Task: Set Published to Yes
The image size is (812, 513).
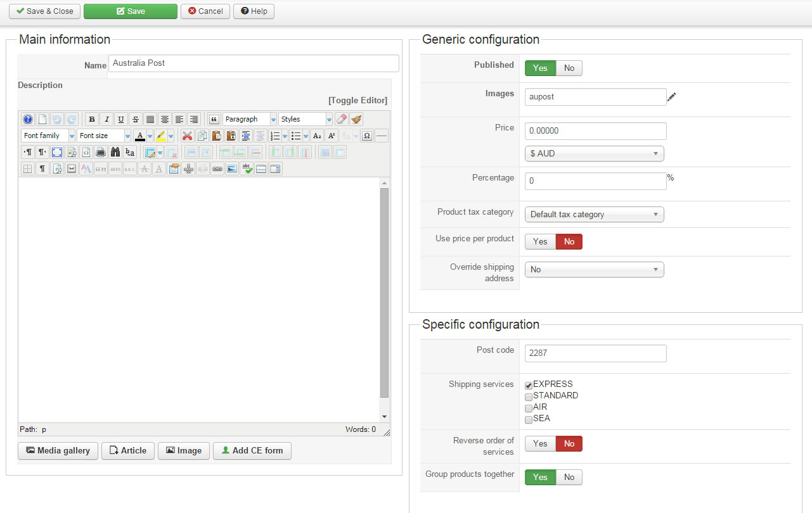Action: 540,68
